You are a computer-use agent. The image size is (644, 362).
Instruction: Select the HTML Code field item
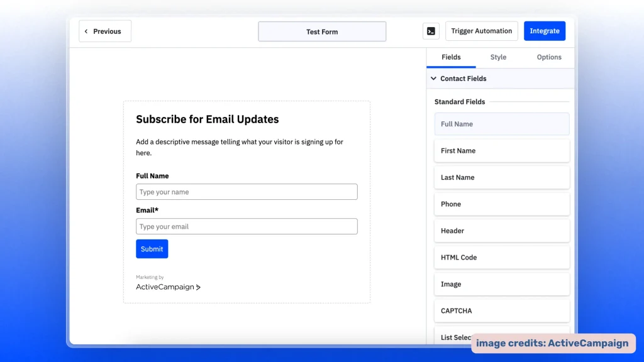coord(501,257)
